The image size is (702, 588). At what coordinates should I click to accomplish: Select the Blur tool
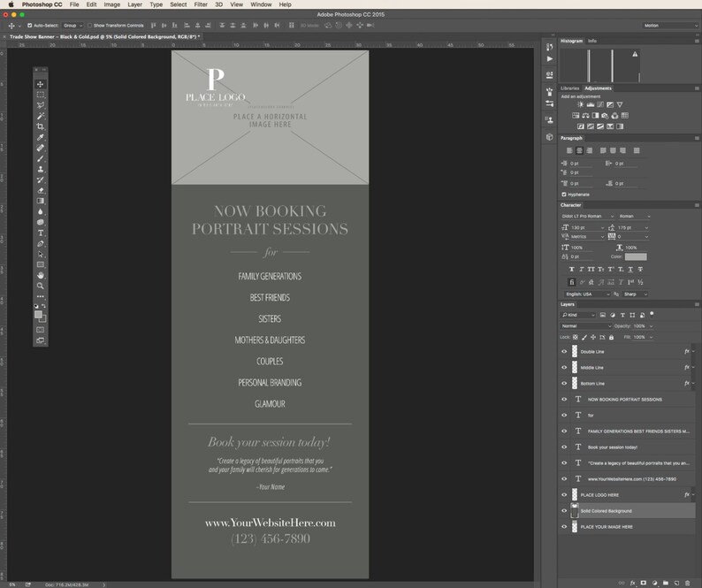coord(41,211)
